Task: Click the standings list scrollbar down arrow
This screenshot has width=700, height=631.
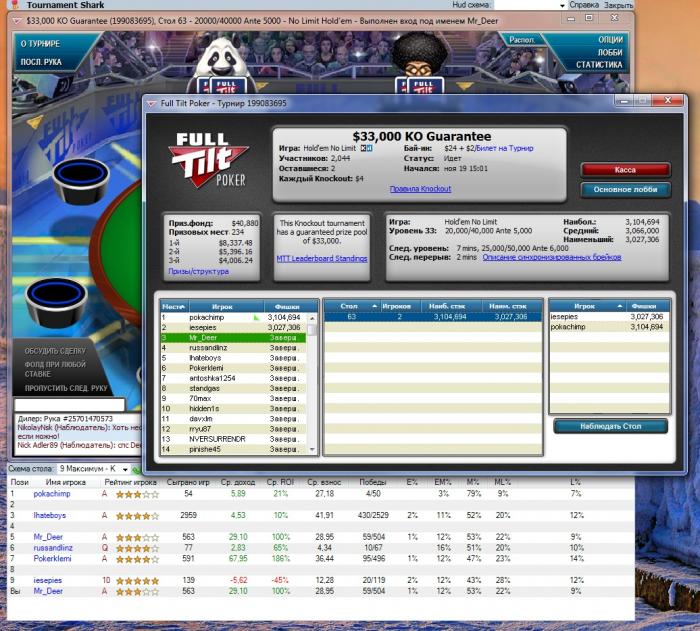Action: [x=312, y=450]
